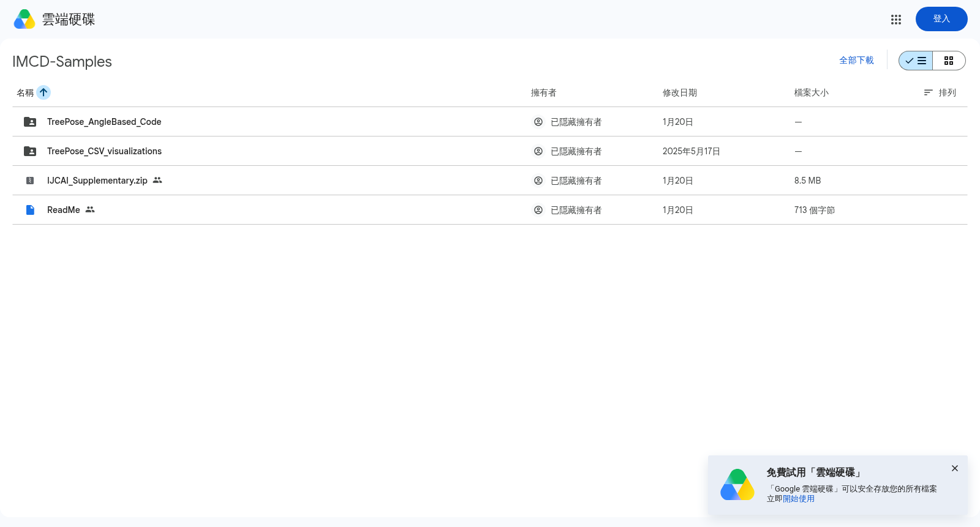The image size is (980, 527).
Task: Click the owner avatar icon in ReadMe row
Action: tap(538, 210)
